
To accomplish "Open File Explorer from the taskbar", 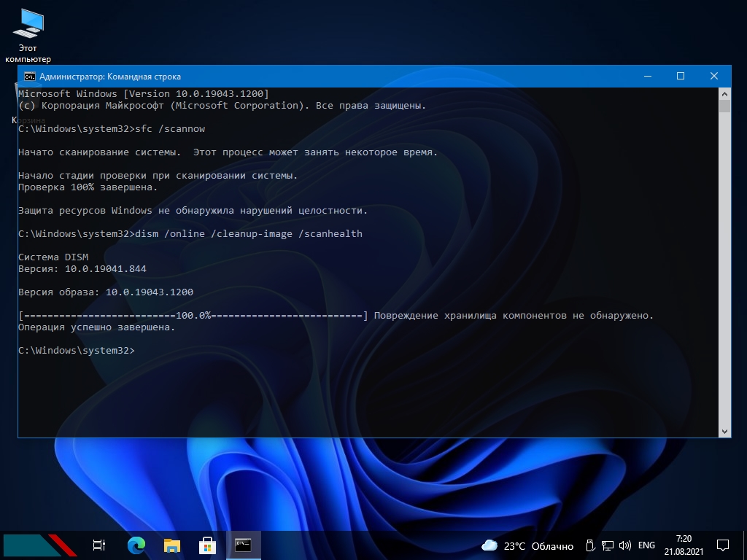I will click(x=171, y=545).
